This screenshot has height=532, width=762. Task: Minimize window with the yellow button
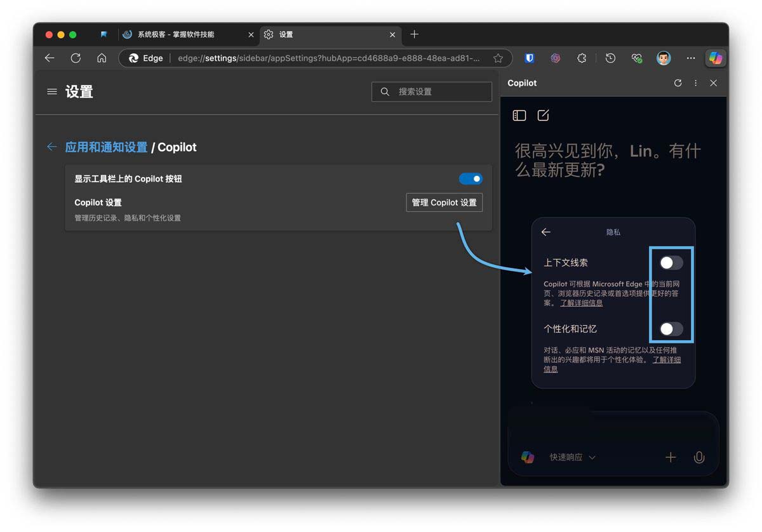(x=61, y=34)
